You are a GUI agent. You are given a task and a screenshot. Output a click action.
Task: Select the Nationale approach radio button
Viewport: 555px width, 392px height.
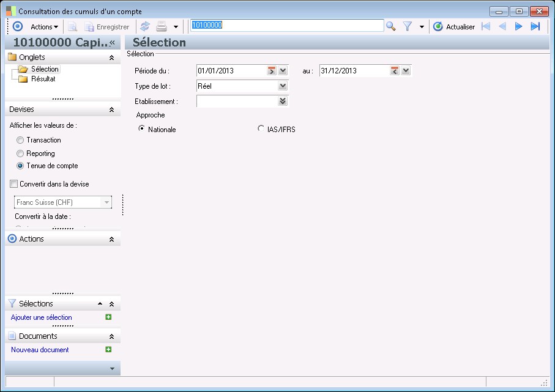141,128
